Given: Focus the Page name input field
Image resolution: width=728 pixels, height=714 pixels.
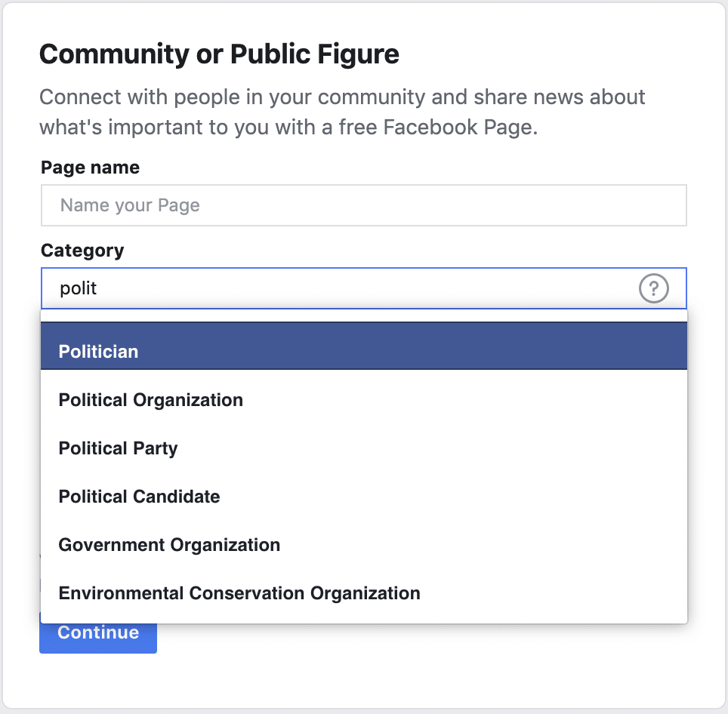Looking at the screenshot, I should [x=363, y=205].
